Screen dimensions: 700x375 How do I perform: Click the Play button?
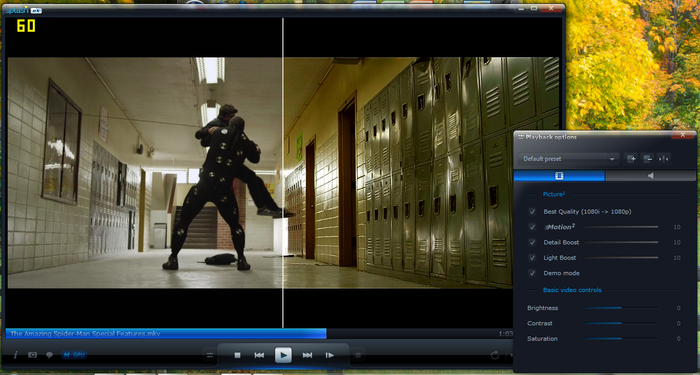pyautogui.click(x=283, y=355)
